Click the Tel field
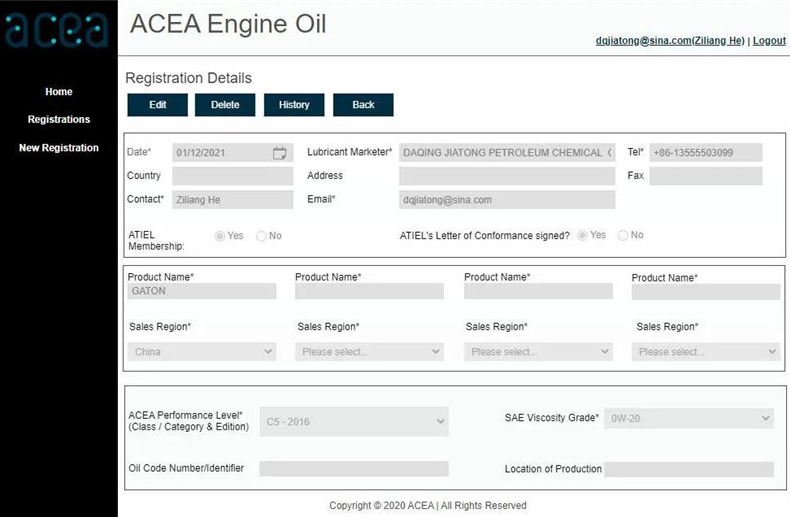Screen dimensions: 790x517 (x=706, y=153)
